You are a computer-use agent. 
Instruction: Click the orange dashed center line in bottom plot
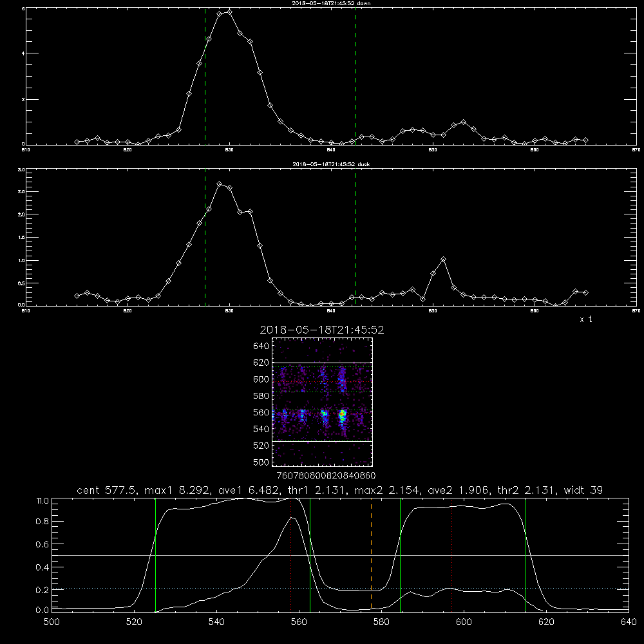(x=372, y=554)
